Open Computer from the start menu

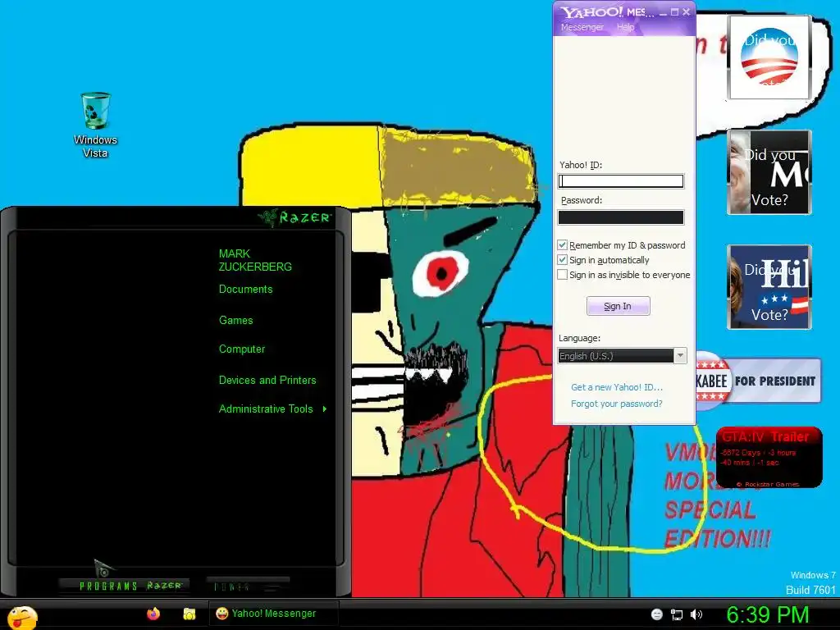click(242, 349)
